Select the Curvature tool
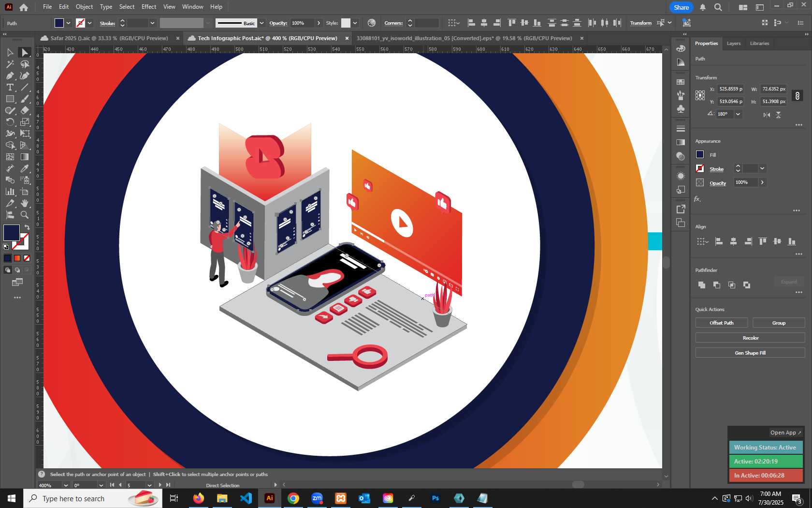Viewport: 812px width, 508px height. pyautogui.click(x=25, y=75)
